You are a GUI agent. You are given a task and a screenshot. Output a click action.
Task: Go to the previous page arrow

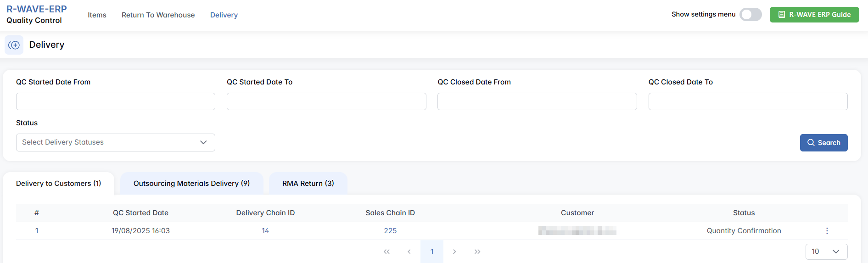tap(409, 252)
